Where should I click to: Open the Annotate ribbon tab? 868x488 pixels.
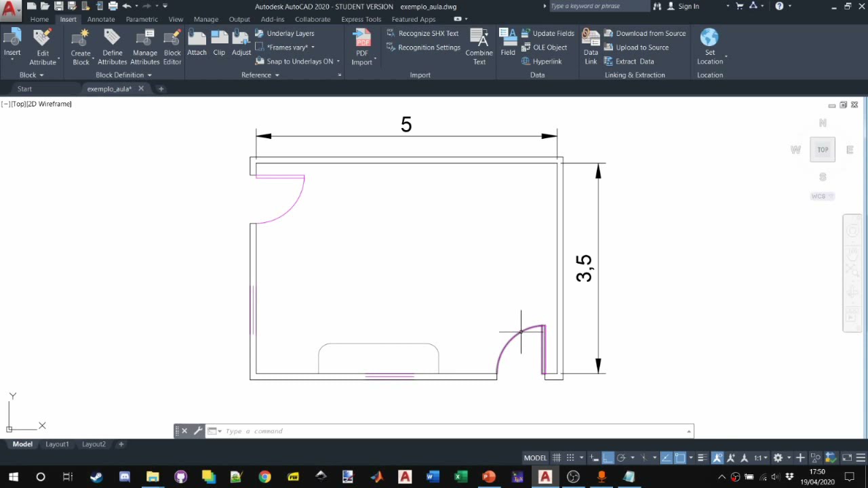(x=101, y=19)
